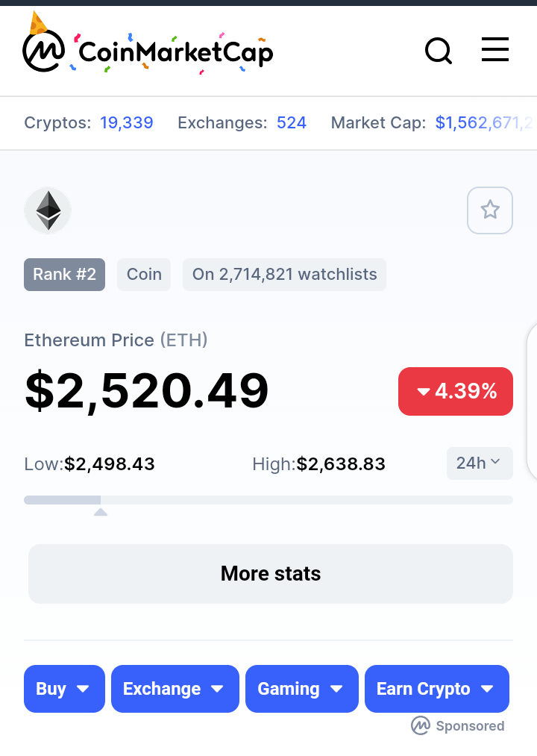The width and height of the screenshot is (537, 756).
Task: Click the On 2,714,821 watchlists tag
Action: [284, 275]
